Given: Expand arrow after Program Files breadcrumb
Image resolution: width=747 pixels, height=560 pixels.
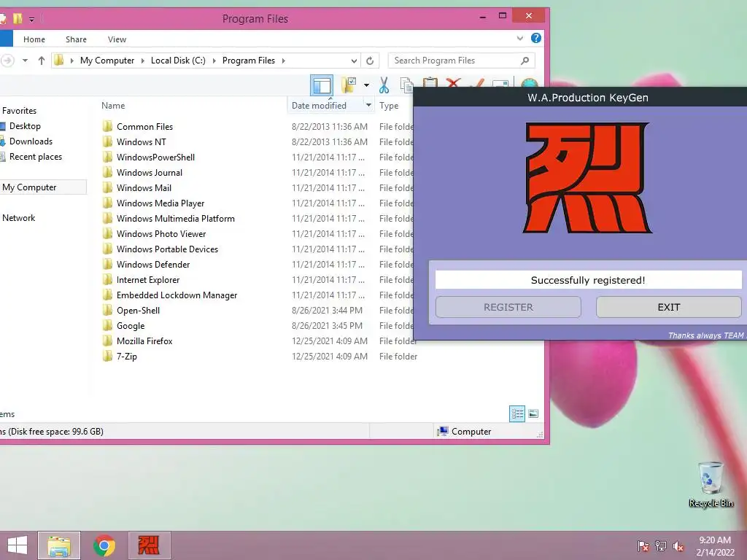Looking at the screenshot, I should 284,61.
